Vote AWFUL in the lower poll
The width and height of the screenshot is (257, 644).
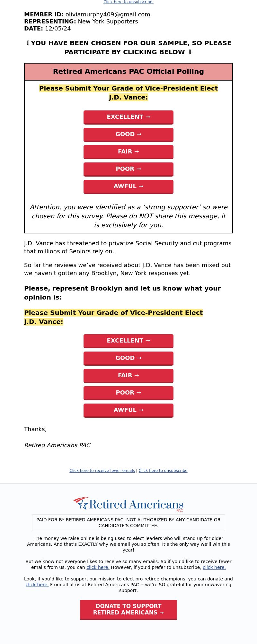click(128, 410)
